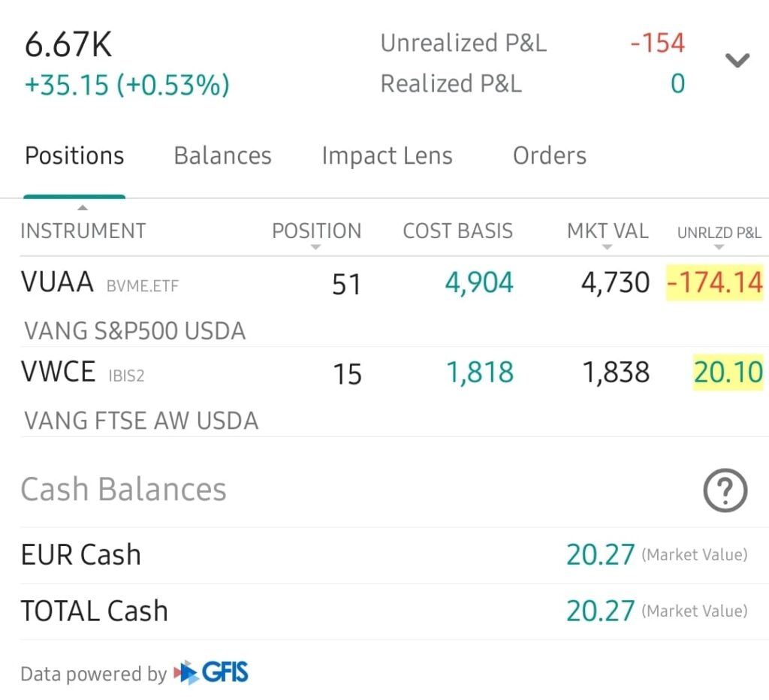Open the POSITION column sort dropdown arrow
Viewport: 769px width, 700px height.
click(316, 247)
